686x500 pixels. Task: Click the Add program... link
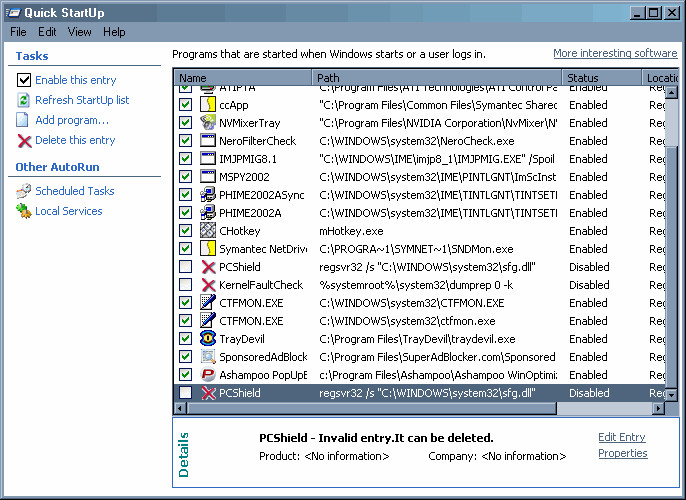pos(72,120)
